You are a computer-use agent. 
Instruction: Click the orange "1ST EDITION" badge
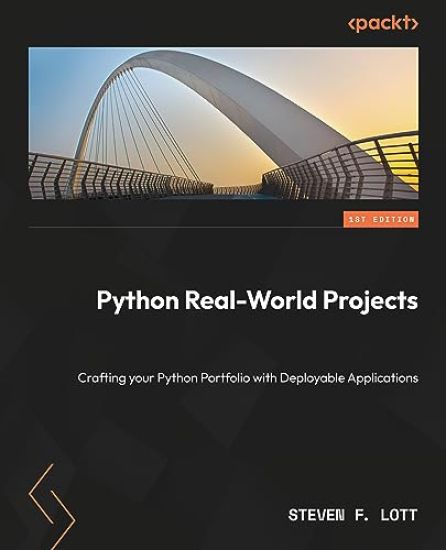point(381,220)
